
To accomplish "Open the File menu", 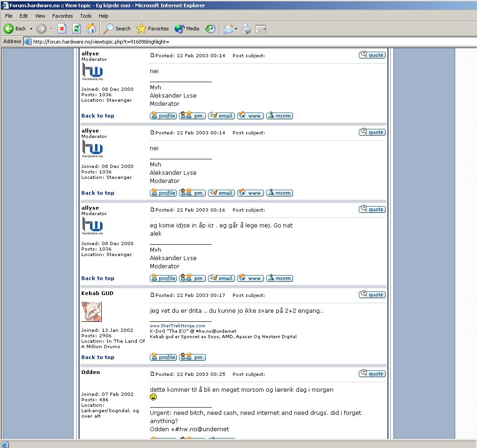I will (x=9, y=16).
